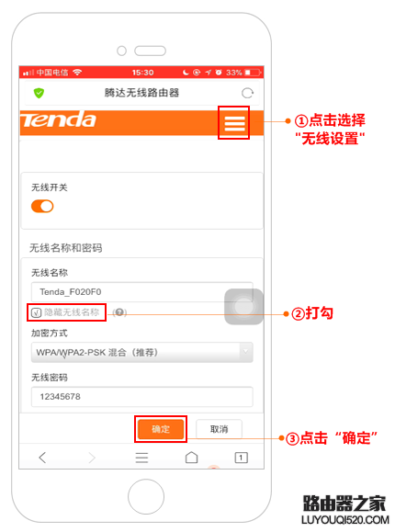Viewport: 395px width, 532px height.
Task: Click the 确定 confirm button
Action: point(161,429)
